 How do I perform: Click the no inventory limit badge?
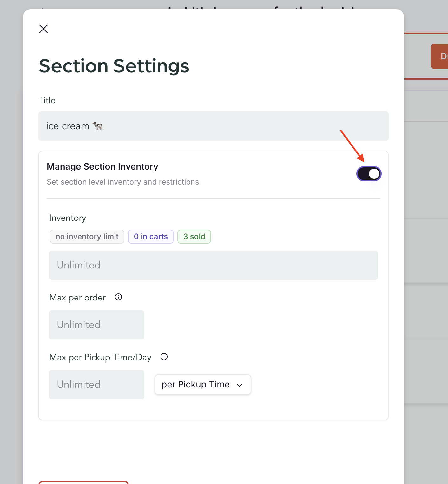(87, 237)
